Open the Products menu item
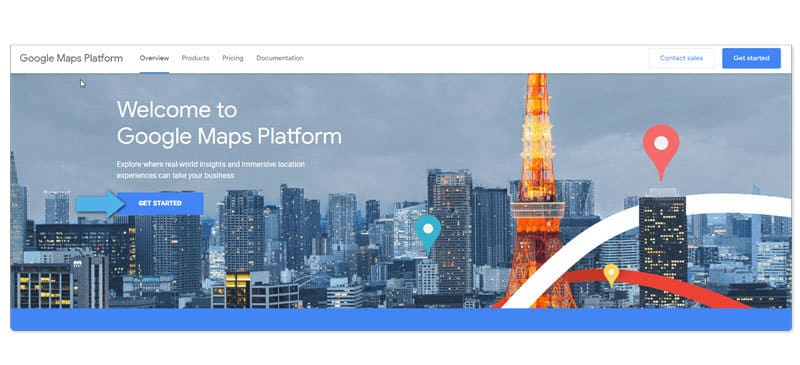This screenshot has width=800, height=365. pos(195,58)
